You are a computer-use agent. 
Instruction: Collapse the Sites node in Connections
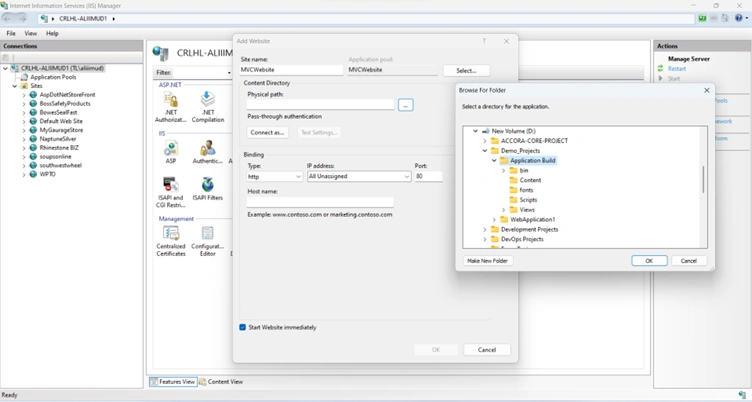pyautogui.click(x=14, y=86)
